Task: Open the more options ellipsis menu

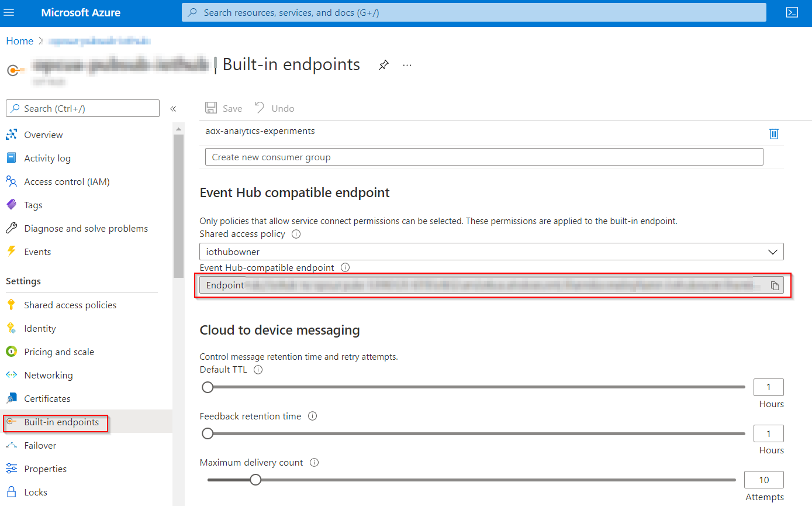Action: coord(407,65)
